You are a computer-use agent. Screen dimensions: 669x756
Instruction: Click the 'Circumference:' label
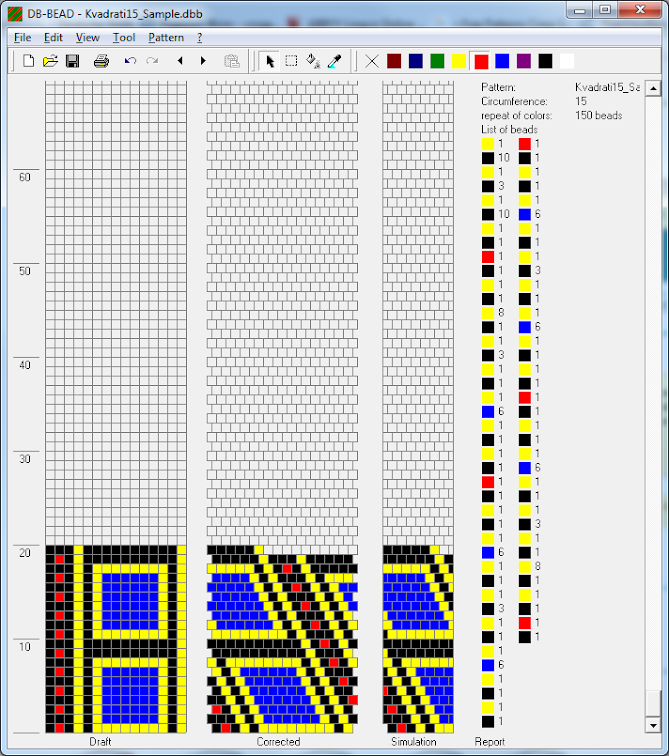[x=514, y=101]
